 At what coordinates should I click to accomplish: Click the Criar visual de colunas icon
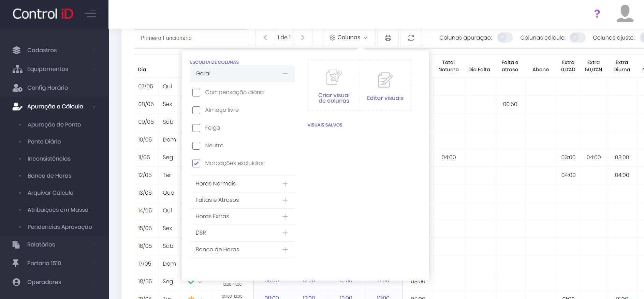334,77
